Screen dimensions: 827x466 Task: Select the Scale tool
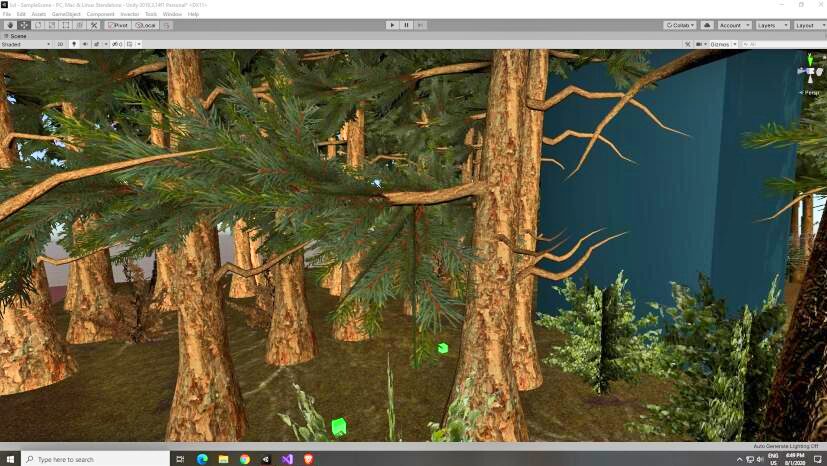(x=52, y=25)
